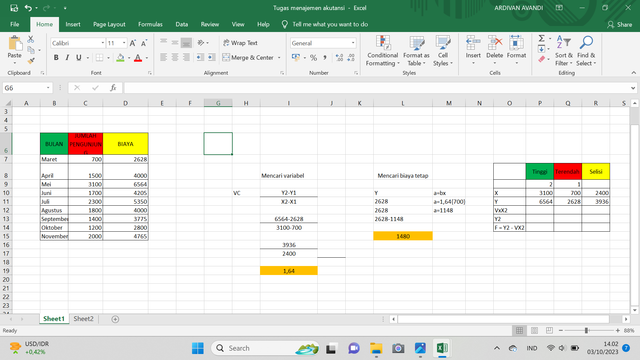This screenshot has height=360, width=640.
Task: Click the orientation text rotation icon
Action: [200, 42]
